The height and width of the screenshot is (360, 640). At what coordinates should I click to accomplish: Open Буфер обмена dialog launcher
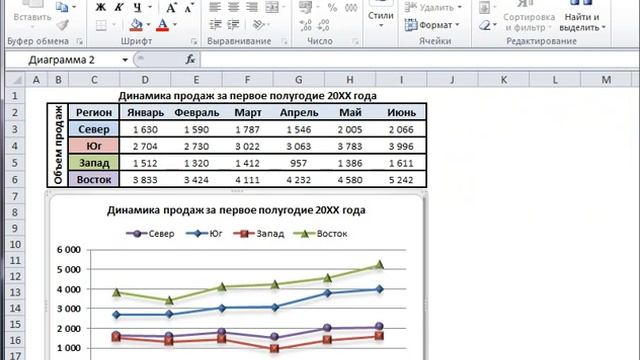pos(80,41)
